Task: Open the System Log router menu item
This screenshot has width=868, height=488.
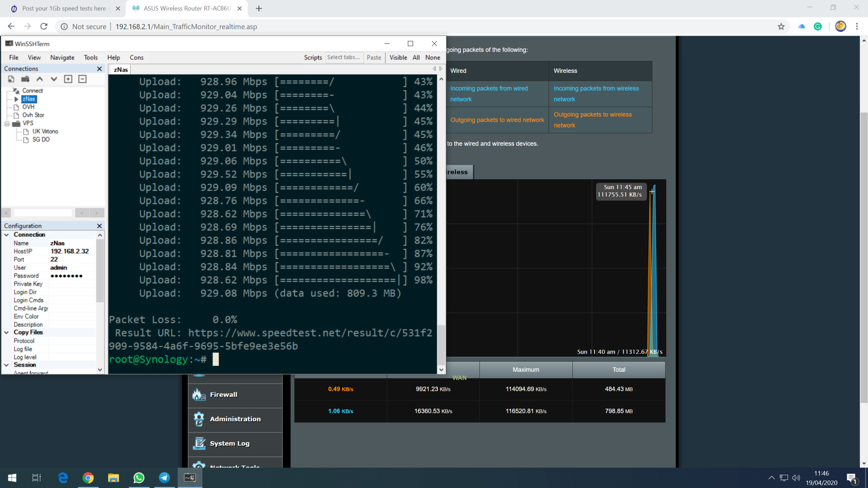Action: click(236, 444)
